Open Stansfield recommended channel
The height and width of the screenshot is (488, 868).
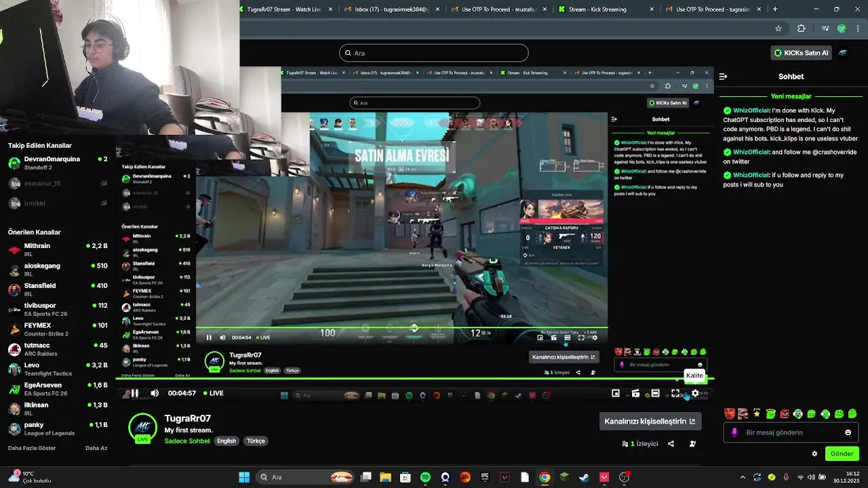pyautogui.click(x=58, y=289)
